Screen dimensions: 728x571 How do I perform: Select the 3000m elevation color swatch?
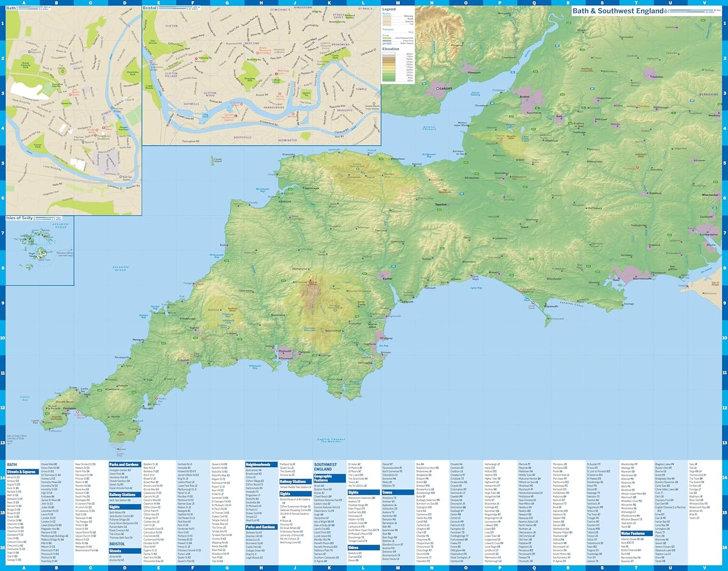coord(388,54)
